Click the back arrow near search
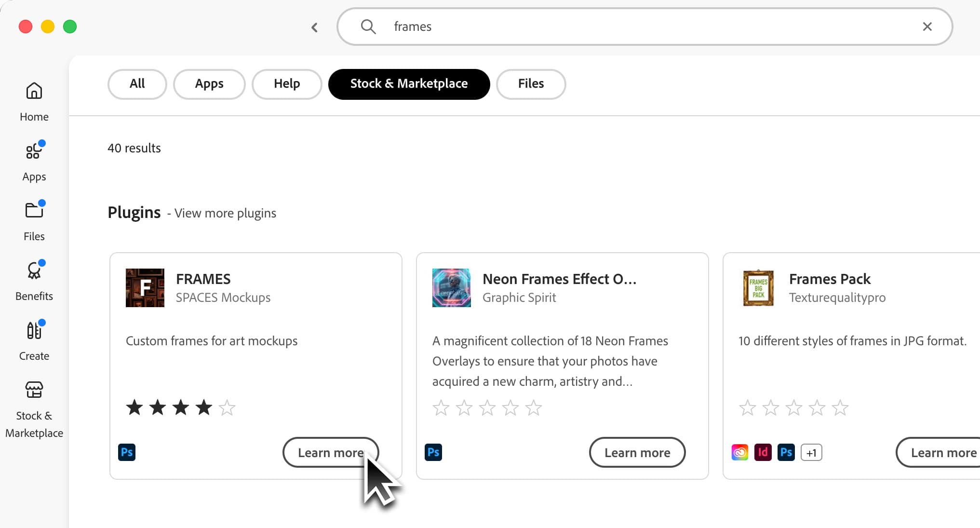This screenshot has width=980, height=528. 314,27
